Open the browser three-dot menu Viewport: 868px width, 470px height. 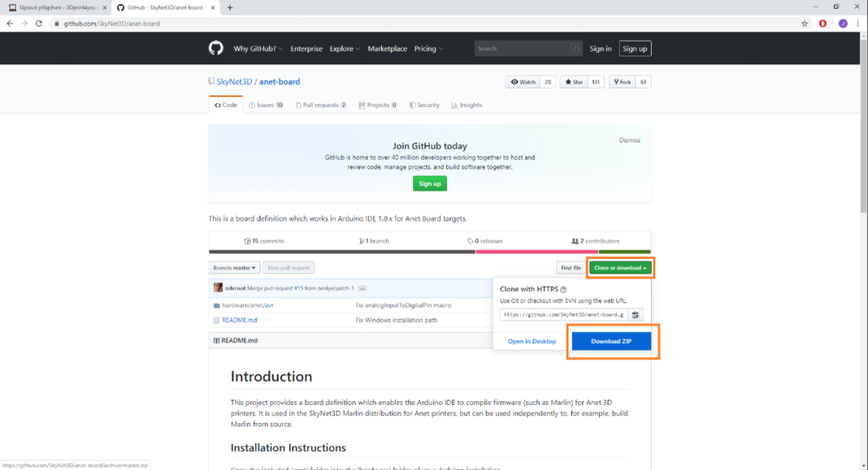coord(858,23)
